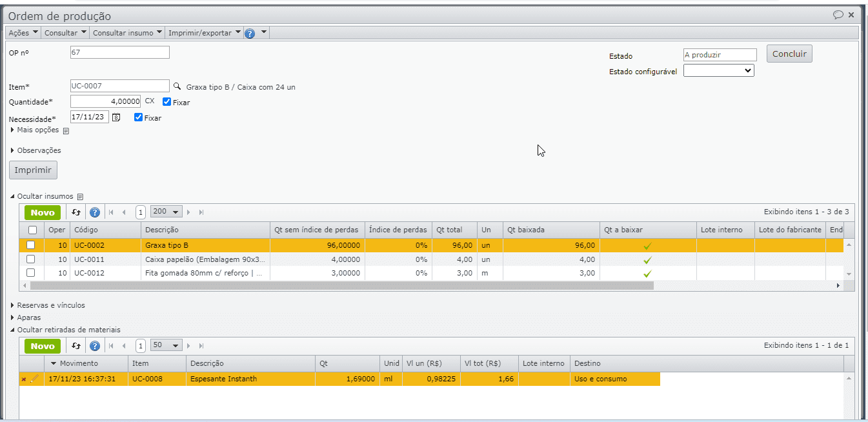
Task: Change insumos page size from 200
Action: [166, 212]
